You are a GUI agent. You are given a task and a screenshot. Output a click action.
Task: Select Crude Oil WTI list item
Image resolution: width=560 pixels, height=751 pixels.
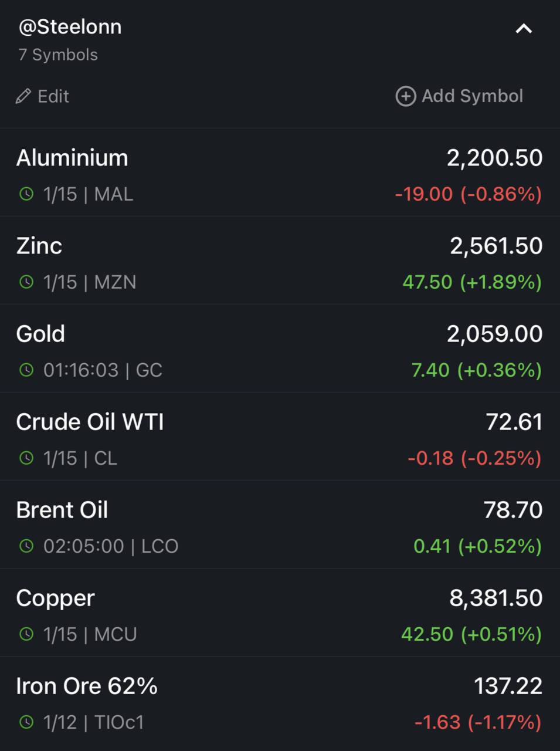tap(280, 437)
